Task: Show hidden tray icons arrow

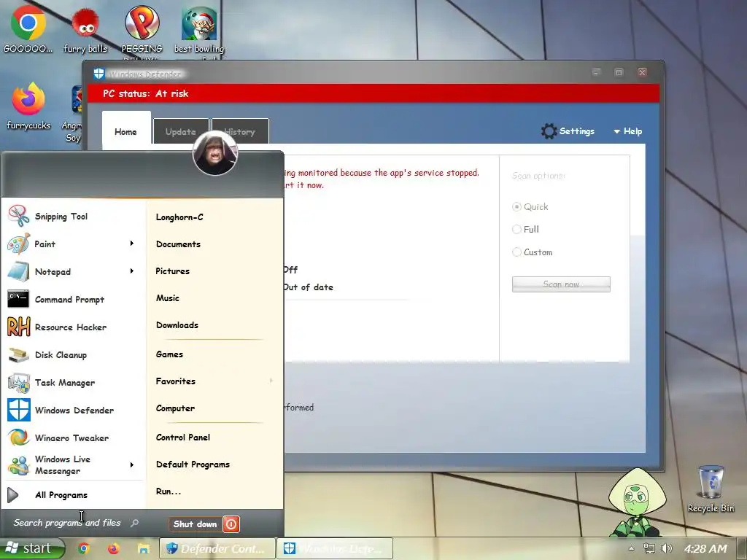Action: click(631, 548)
